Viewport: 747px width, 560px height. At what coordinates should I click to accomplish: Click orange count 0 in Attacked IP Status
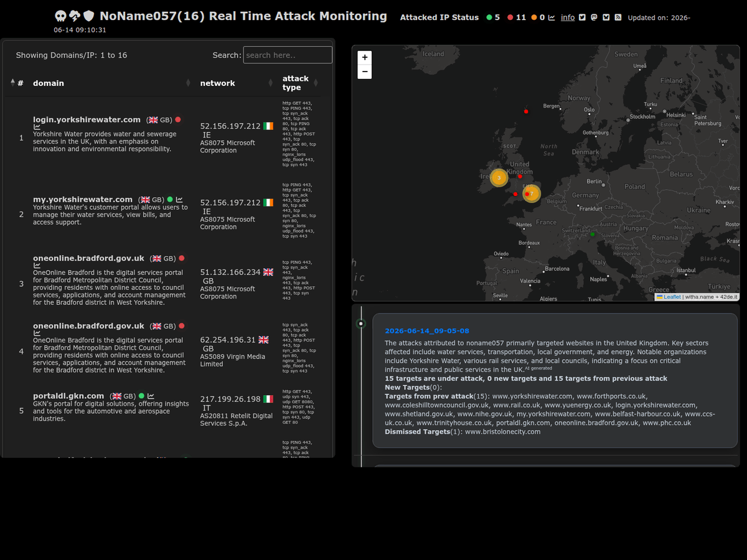[543, 17]
